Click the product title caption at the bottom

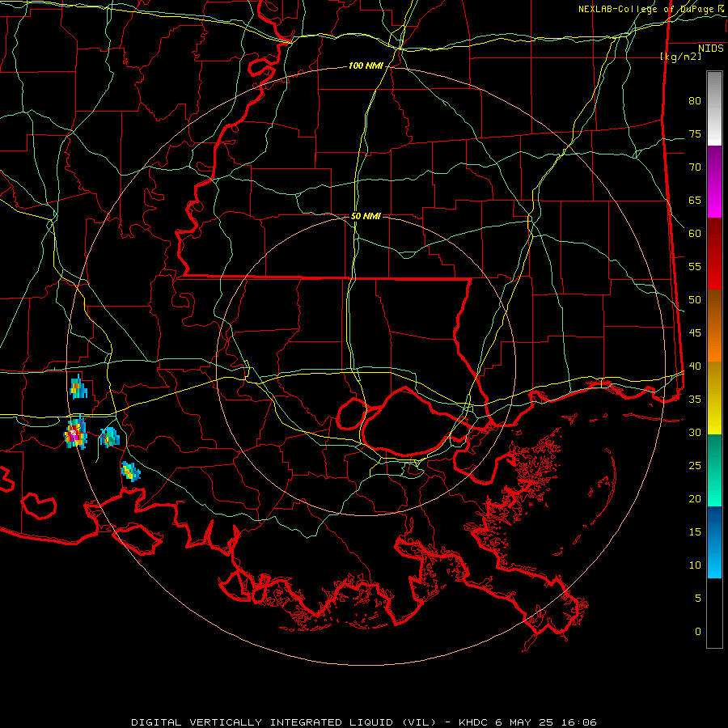click(x=363, y=722)
